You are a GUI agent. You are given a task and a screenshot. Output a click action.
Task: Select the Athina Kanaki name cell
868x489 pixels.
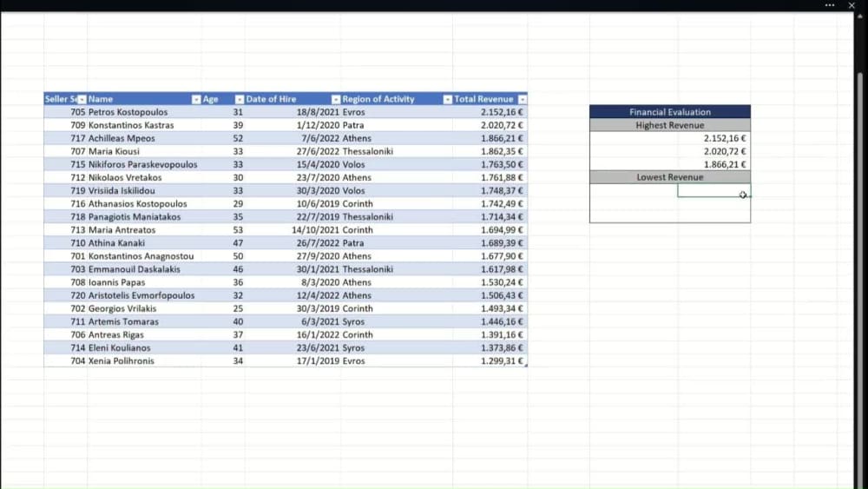[x=144, y=243]
